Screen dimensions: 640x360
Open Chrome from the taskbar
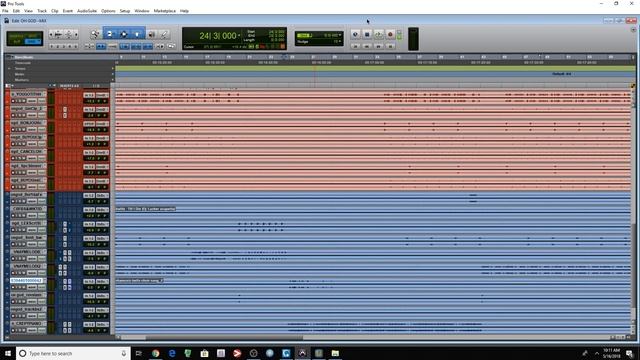click(156, 353)
